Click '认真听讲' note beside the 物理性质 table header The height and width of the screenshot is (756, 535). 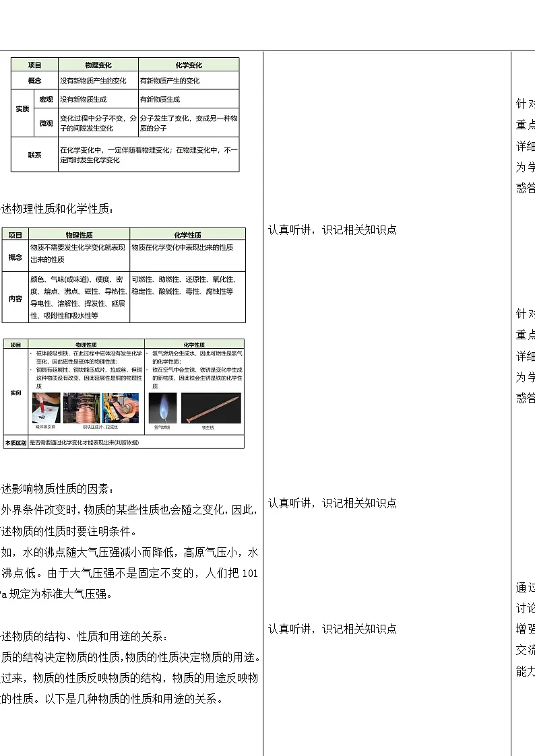[332, 230]
